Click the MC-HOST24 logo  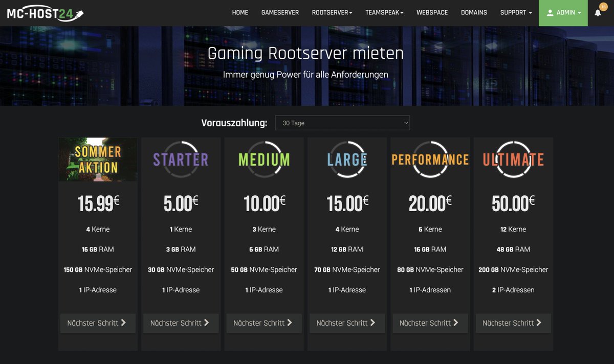(45, 13)
